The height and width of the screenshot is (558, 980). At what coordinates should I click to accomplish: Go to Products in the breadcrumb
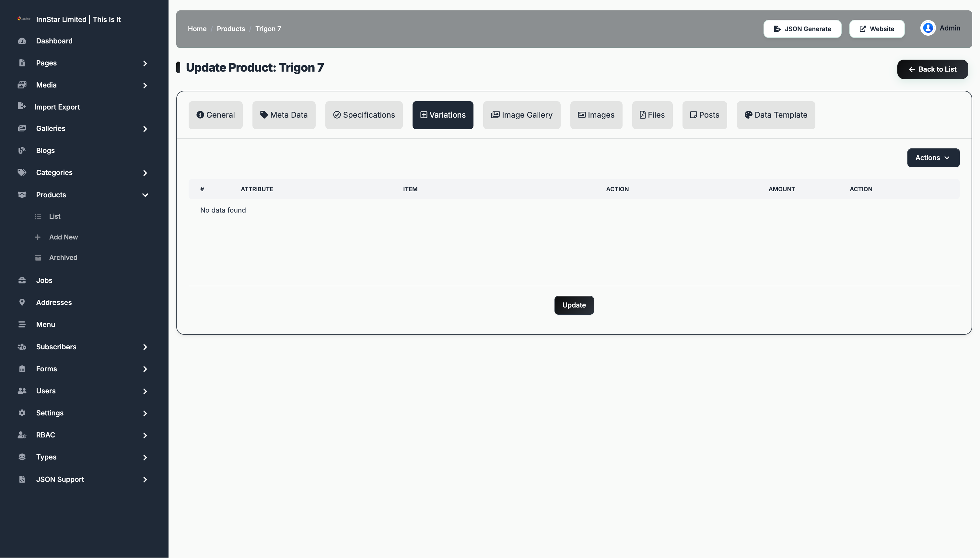(x=231, y=29)
